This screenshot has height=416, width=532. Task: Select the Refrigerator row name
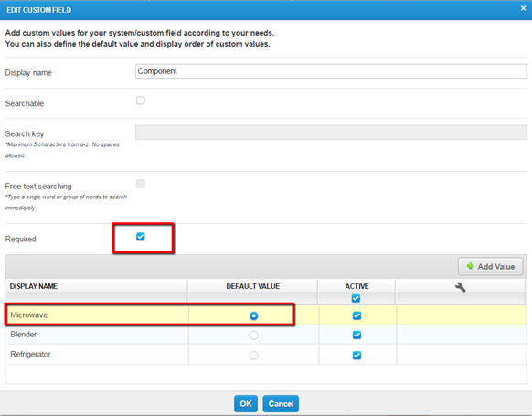[30, 354]
